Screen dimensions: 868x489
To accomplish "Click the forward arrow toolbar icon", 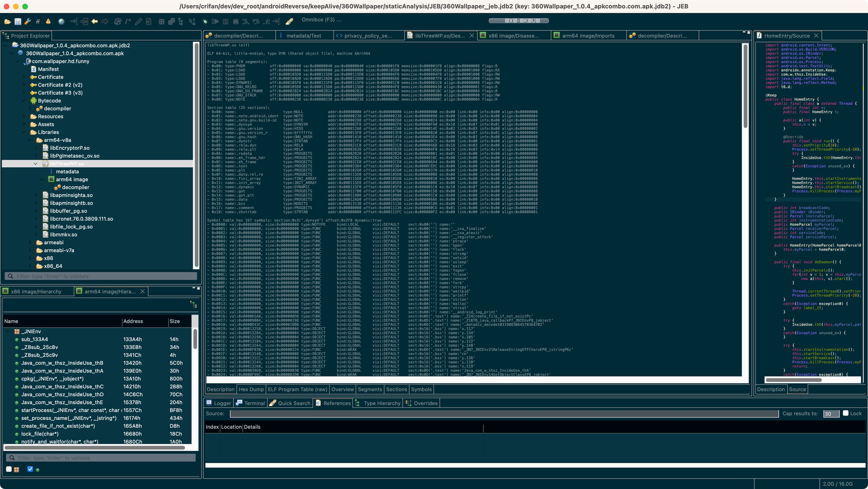I will point(105,21).
